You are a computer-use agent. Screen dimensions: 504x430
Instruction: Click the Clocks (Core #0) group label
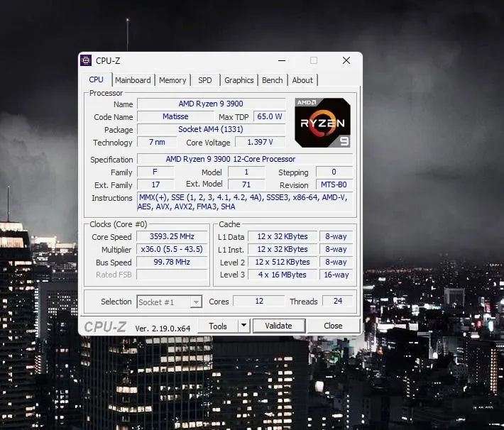[x=119, y=224]
